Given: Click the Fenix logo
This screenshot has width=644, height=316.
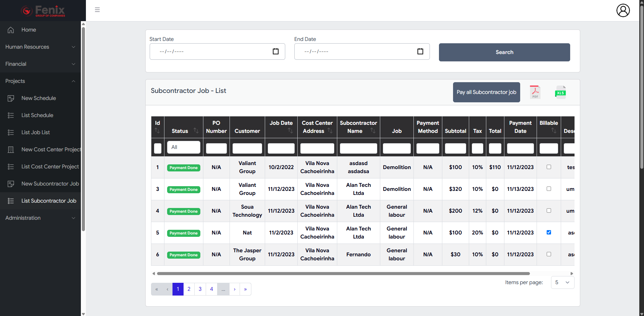Looking at the screenshot, I should click(43, 11).
